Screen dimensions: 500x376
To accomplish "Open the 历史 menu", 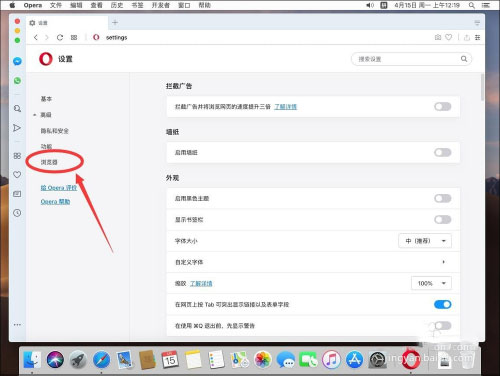I will click(x=117, y=5).
